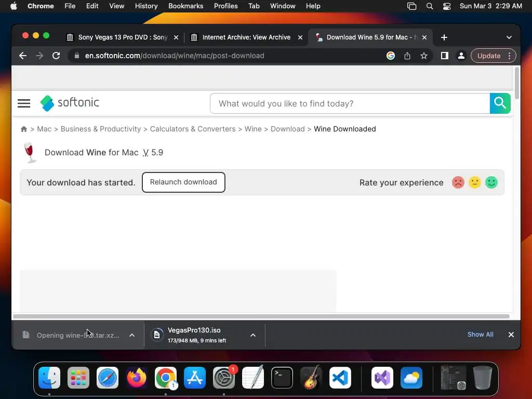Close the Sony Vegas 13 Pro tab
Image resolution: width=532 pixels, height=399 pixels.
[x=176, y=37]
